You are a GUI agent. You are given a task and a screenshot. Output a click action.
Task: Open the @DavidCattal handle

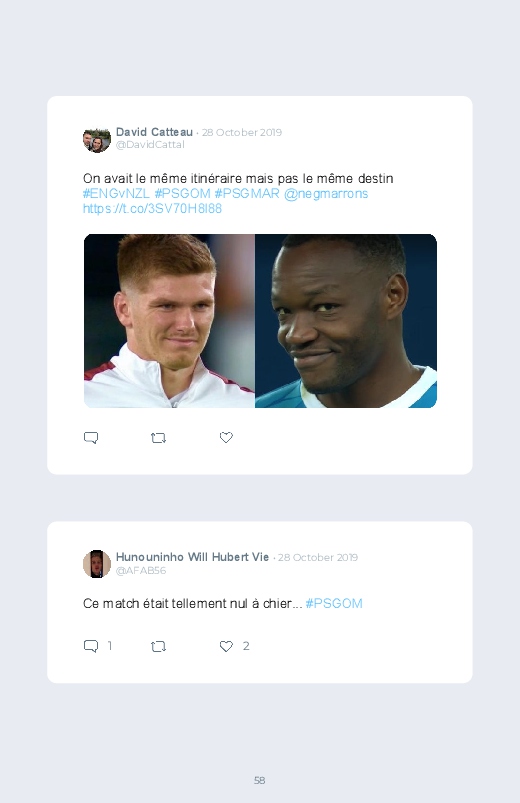click(150, 144)
